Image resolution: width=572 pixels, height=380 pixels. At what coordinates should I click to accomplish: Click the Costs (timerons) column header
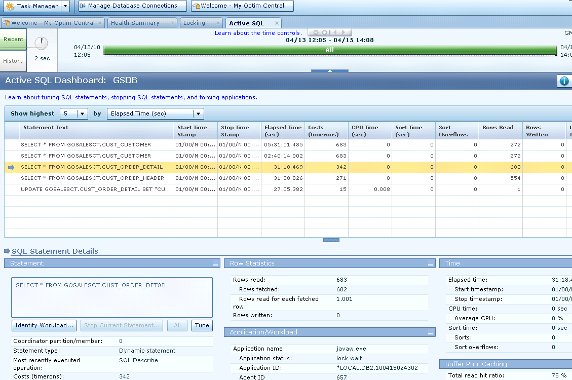(x=326, y=131)
